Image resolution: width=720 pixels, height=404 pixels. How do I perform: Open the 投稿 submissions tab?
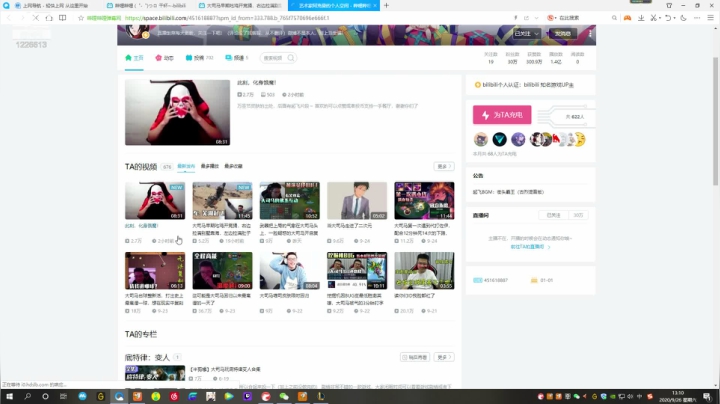pyautogui.click(x=199, y=58)
